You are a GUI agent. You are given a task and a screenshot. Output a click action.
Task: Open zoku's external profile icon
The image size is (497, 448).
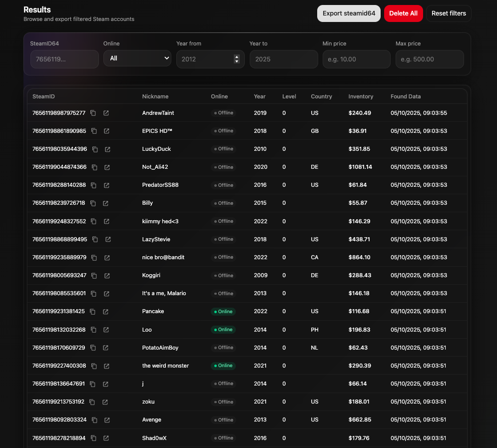click(x=105, y=402)
